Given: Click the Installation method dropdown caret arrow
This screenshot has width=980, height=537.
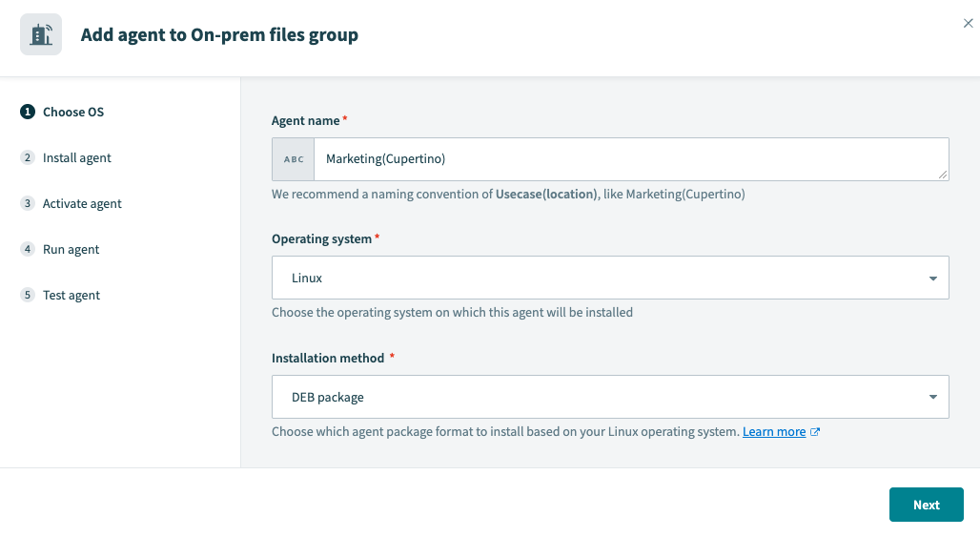Looking at the screenshot, I should 932,398.
